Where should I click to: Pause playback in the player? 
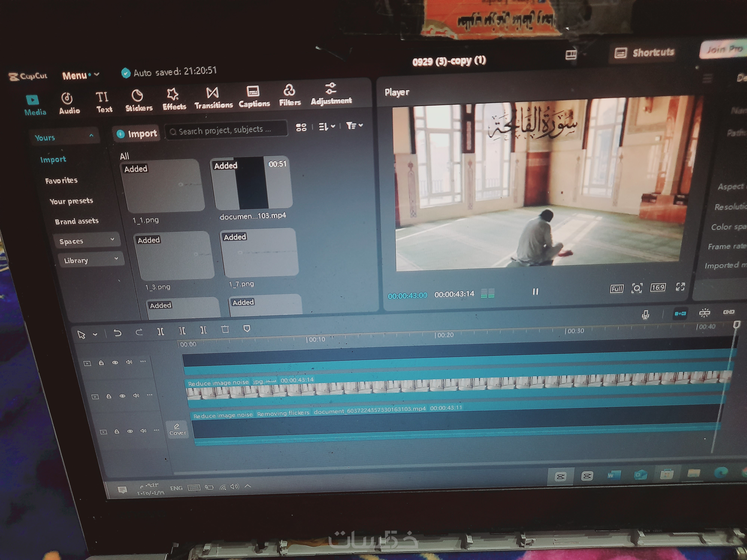click(535, 292)
